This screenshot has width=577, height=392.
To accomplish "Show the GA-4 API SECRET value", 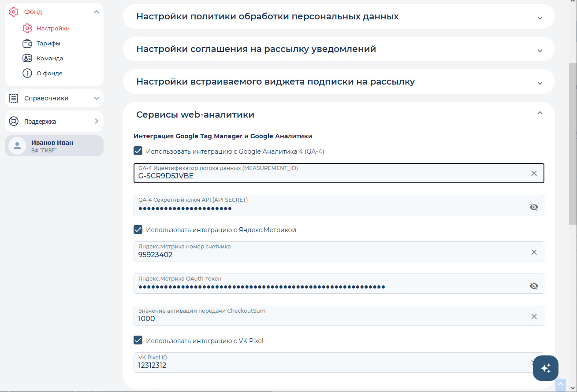I will point(534,207).
